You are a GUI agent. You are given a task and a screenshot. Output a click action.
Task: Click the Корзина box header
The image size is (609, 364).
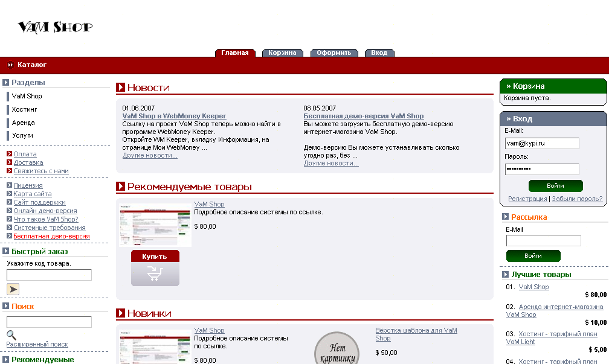(553, 86)
